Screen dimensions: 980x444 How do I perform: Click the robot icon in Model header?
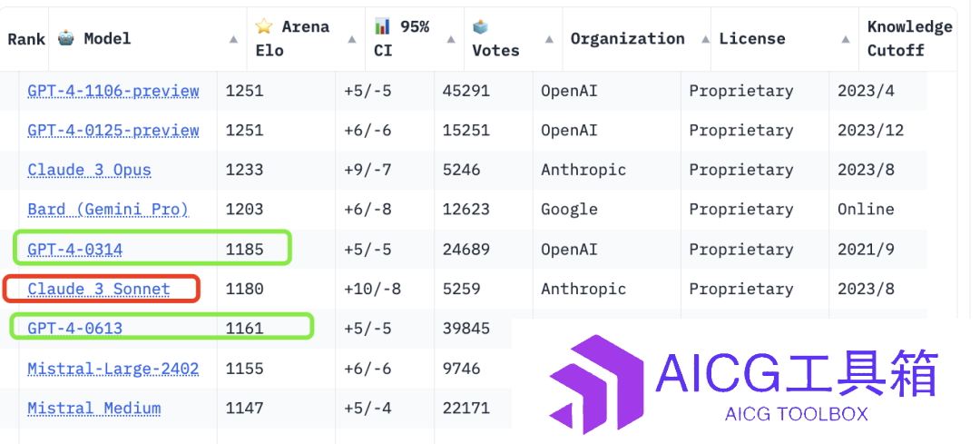[x=66, y=38]
